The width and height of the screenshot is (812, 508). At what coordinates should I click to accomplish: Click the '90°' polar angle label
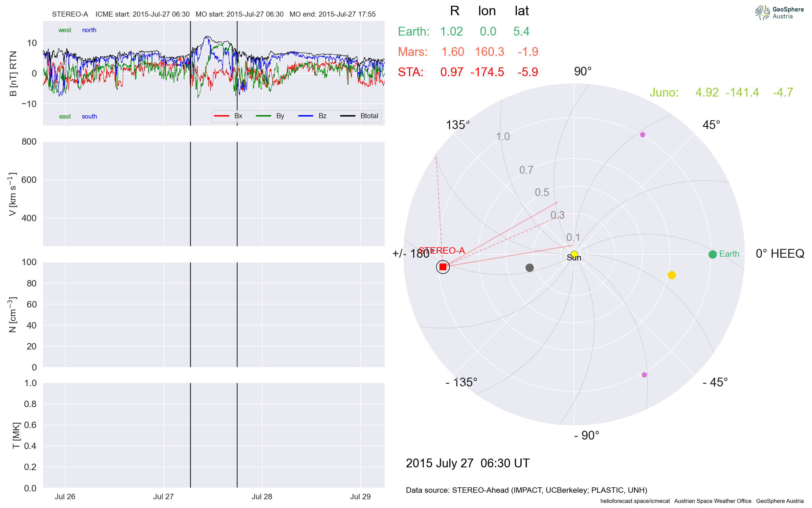tap(583, 71)
